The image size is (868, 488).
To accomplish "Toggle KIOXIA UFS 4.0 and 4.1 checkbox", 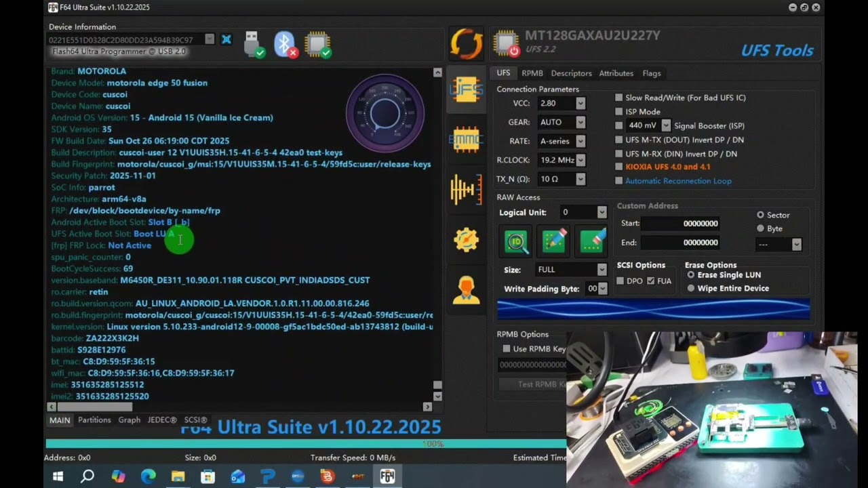I will [618, 167].
